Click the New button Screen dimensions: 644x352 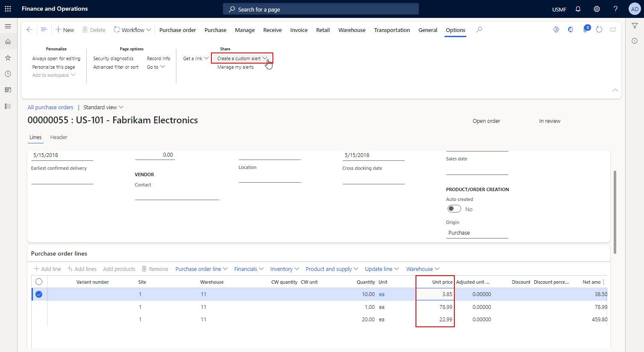point(65,30)
